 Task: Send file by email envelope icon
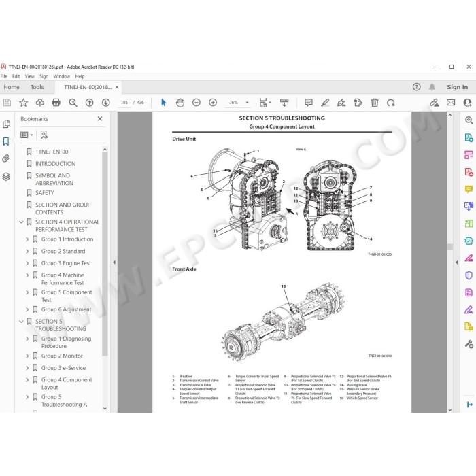[x=451, y=103]
